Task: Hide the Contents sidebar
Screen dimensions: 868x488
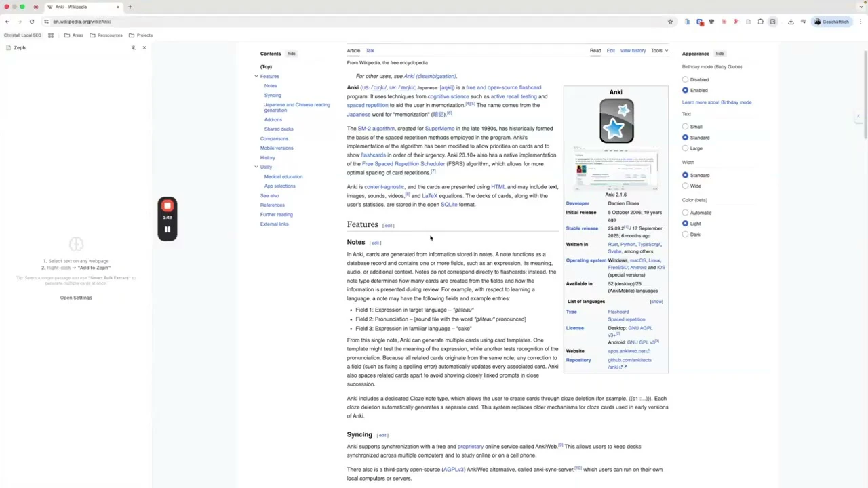Action: click(x=291, y=54)
